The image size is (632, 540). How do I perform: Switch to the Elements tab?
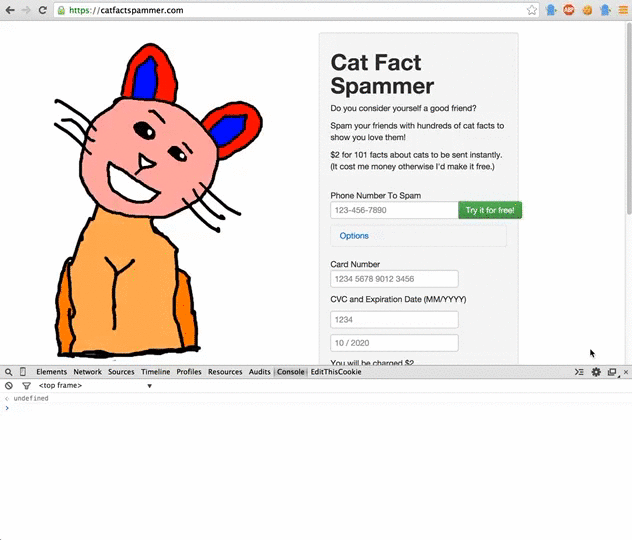pyautogui.click(x=52, y=372)
